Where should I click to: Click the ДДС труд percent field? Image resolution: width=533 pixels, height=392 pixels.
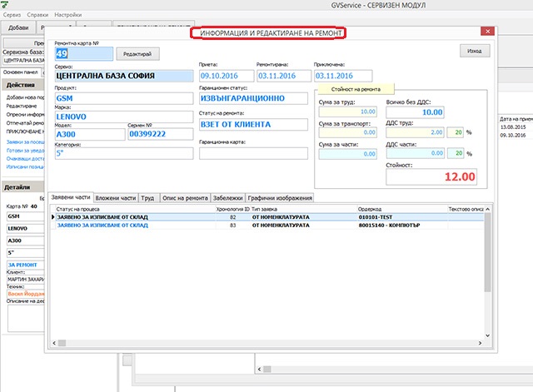tap(456, 132)
